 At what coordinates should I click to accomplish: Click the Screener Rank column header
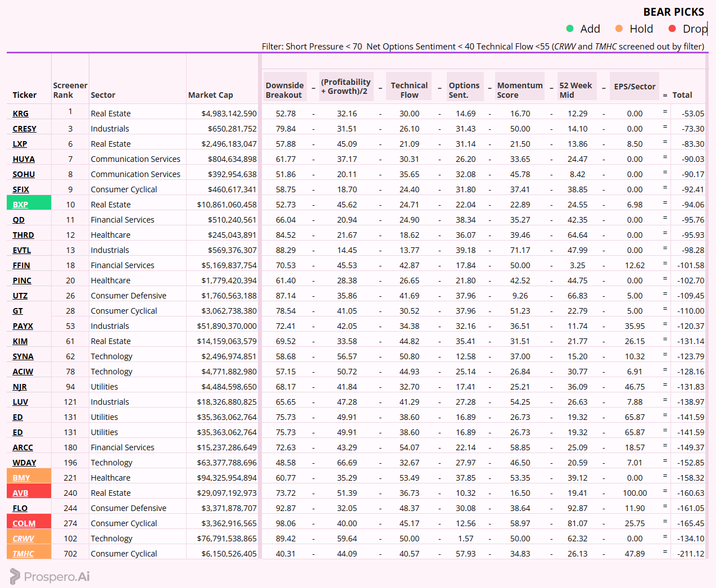70,91
